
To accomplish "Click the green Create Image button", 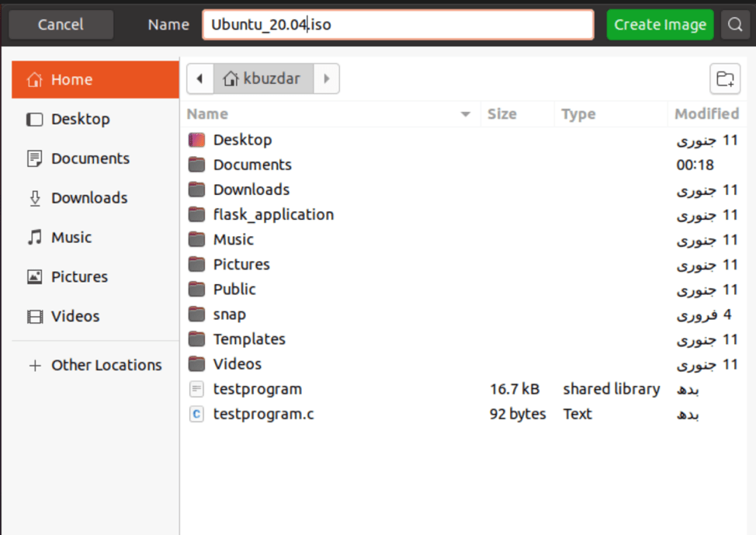I will pos(659,24).
